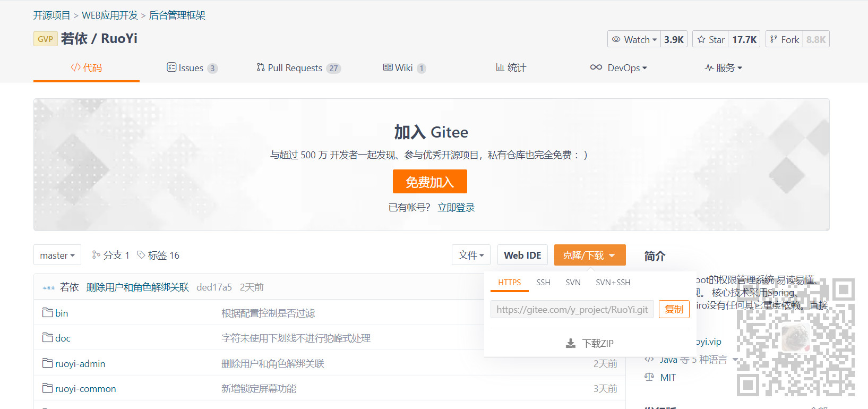Open the ruoyi-common folder

(x=85, y=389)
